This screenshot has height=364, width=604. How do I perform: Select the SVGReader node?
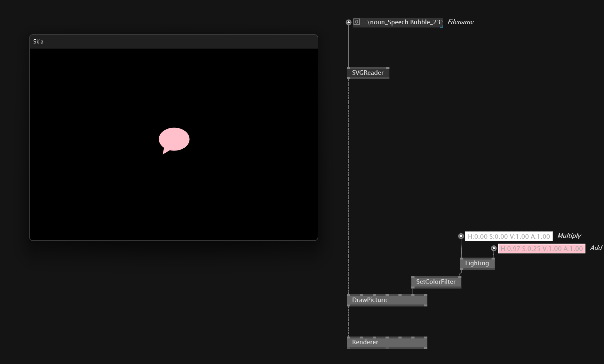click(368, 73)
